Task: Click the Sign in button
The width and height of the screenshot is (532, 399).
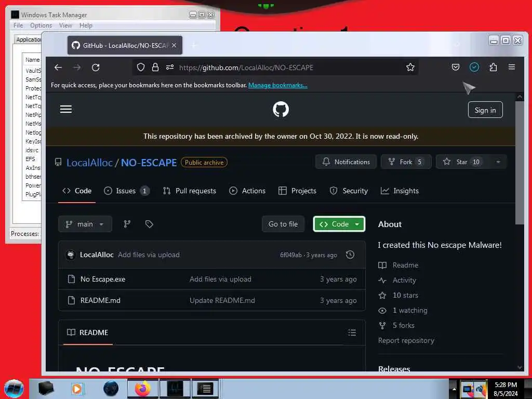Action: tap(485, 110)
